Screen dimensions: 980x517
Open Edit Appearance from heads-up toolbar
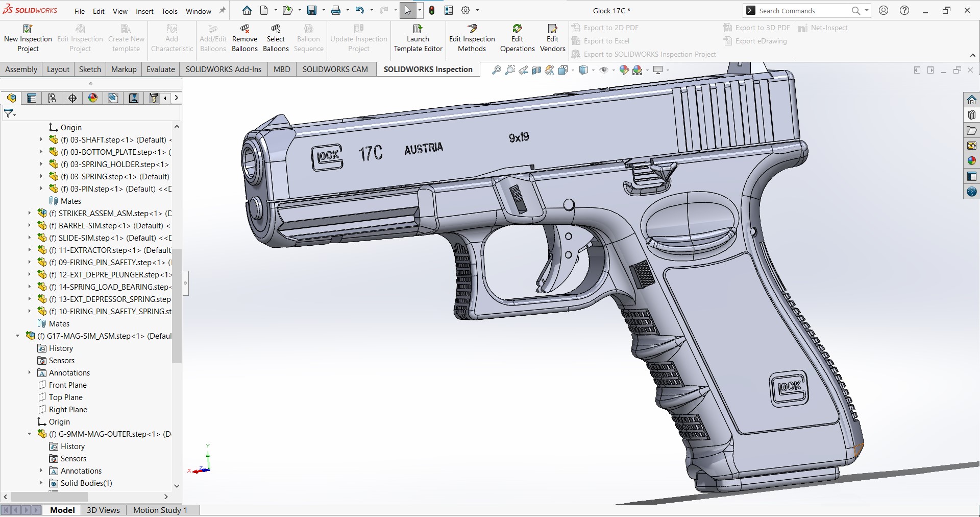pos(624,70)
